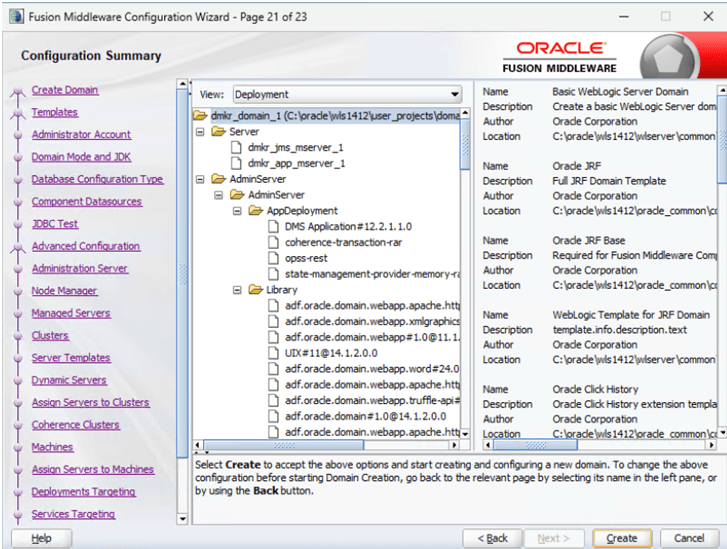
Task: Click the Library folder icon
Action: [255, 290]
